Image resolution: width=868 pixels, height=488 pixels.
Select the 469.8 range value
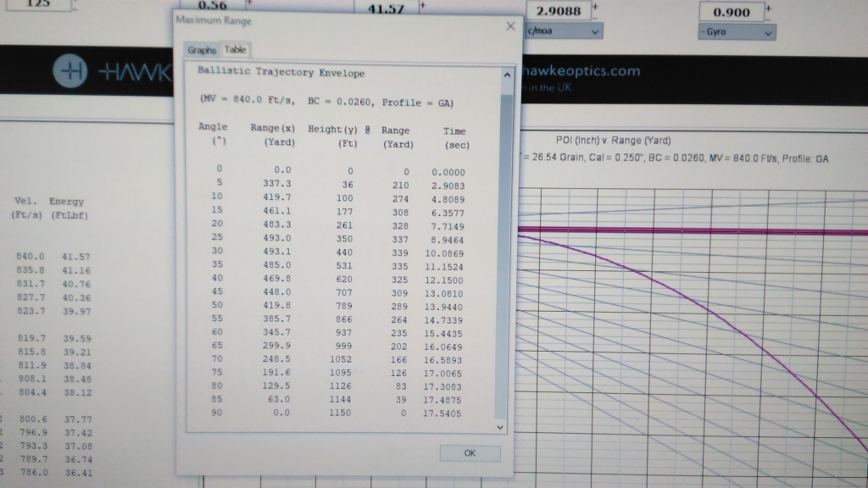click(x=277, y=279)
